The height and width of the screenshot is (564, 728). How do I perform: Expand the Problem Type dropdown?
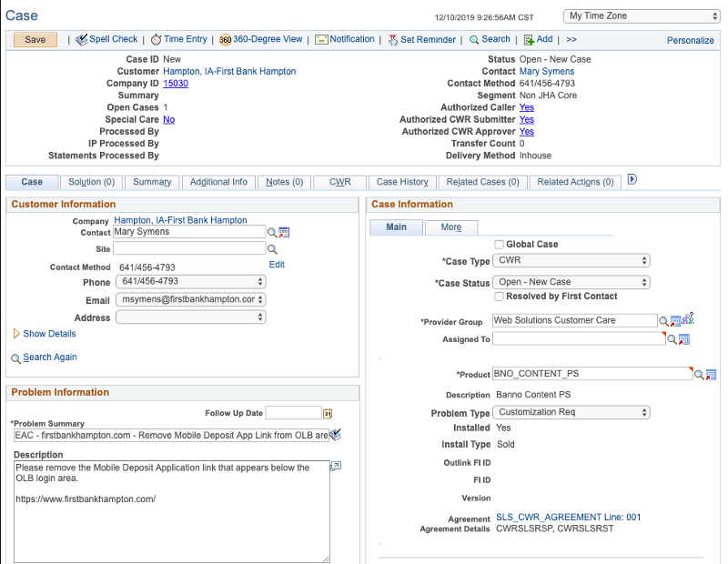(571, 412)
